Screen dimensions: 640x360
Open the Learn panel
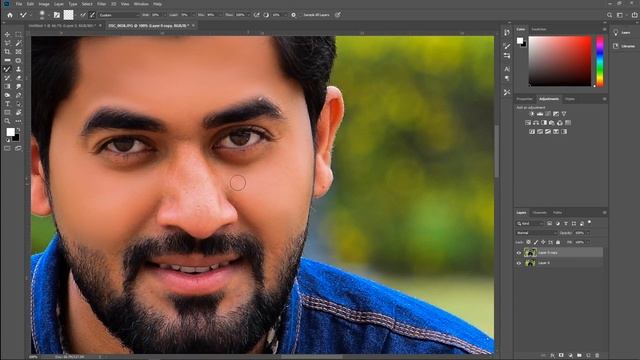(x=622, y=32)
